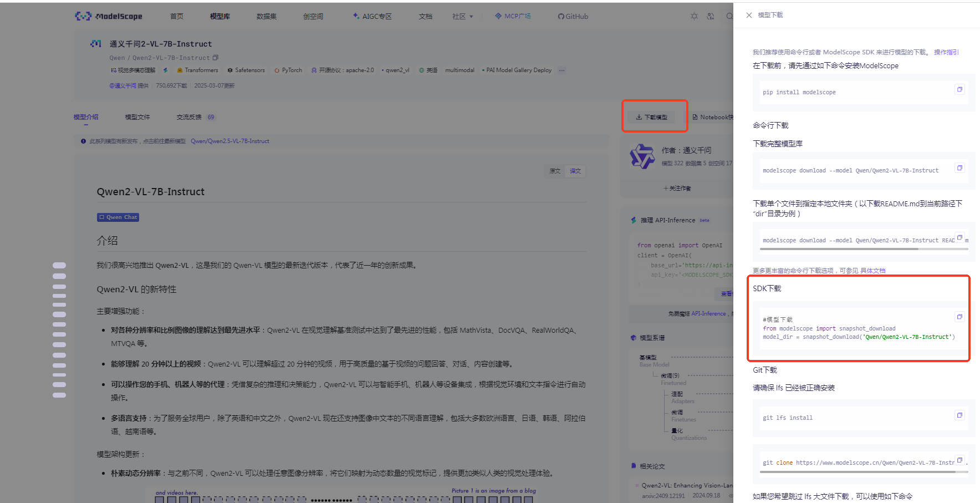Click the horizontal scrollbar under the README download command
The height and width of the screenshot is (503, 980).
(839, 249)
